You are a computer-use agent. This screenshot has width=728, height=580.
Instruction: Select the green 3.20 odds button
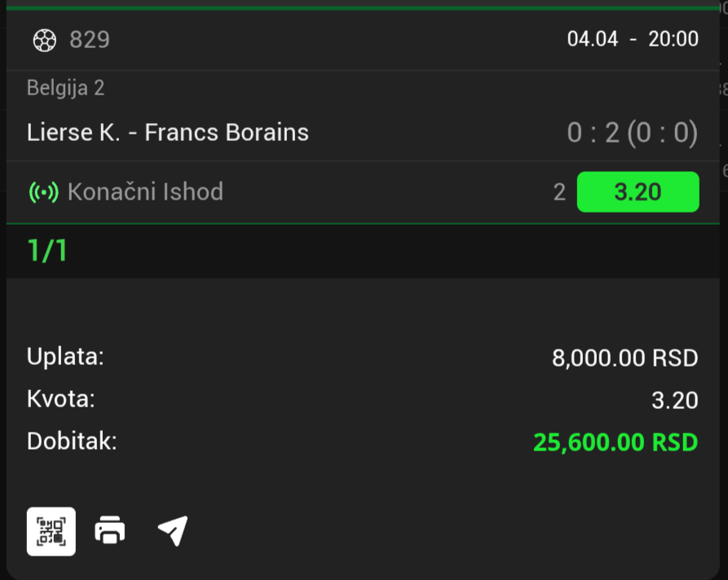coord(638,192)
